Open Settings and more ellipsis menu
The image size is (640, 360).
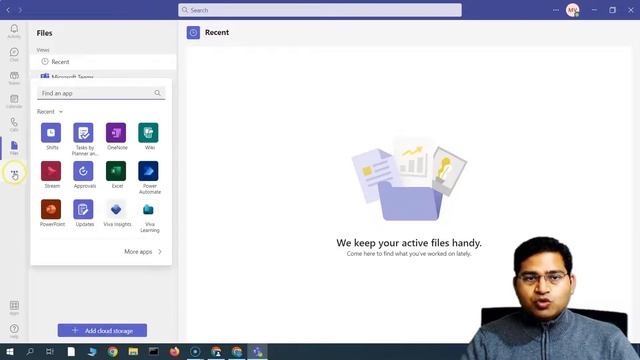tap(556, 10)
